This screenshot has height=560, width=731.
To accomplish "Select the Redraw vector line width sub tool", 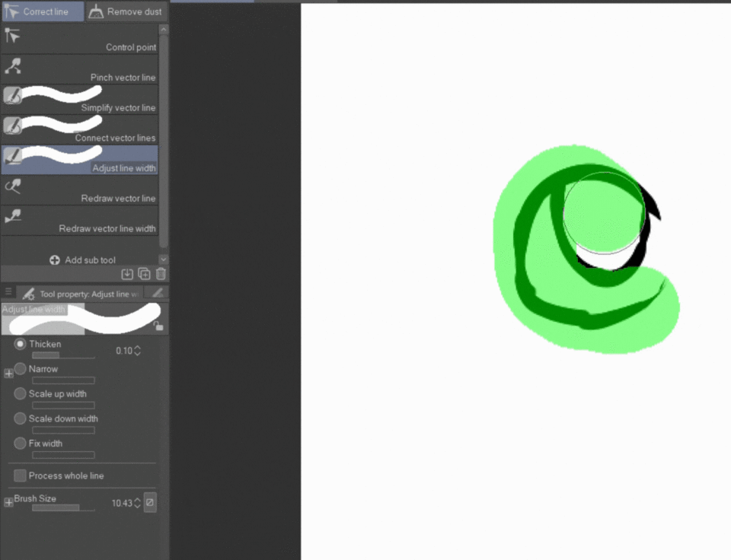I will coord(80,221).
